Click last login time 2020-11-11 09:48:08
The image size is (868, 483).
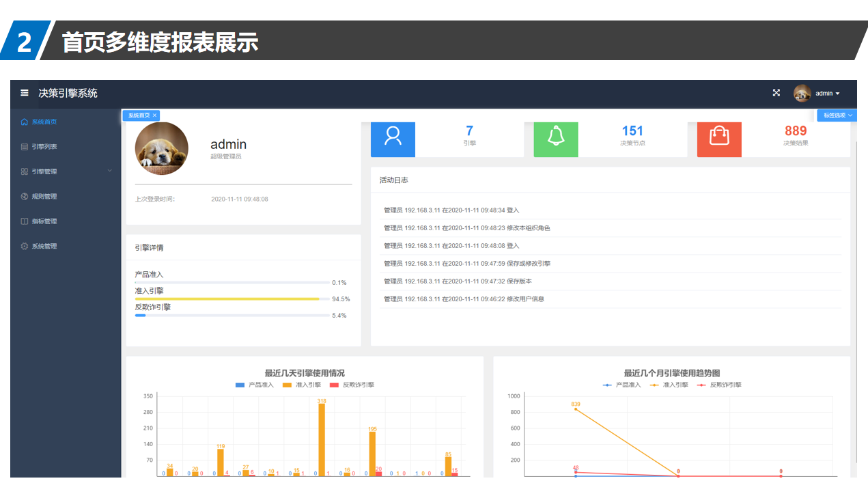240,199
